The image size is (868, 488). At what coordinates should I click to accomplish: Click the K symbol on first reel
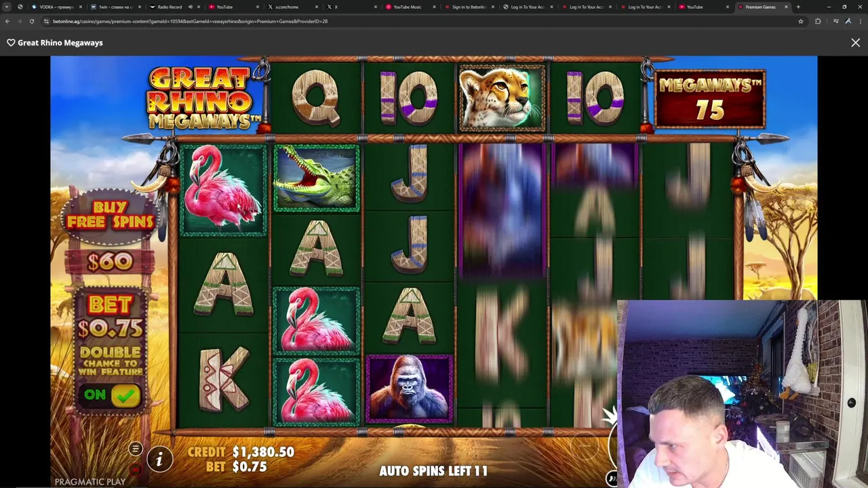click(x=224, y=381)
